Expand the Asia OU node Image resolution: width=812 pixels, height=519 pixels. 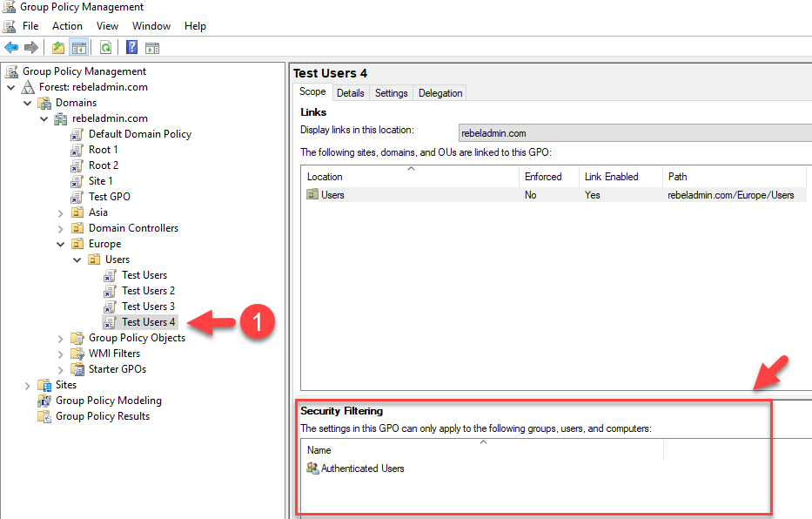click(60, 212)
